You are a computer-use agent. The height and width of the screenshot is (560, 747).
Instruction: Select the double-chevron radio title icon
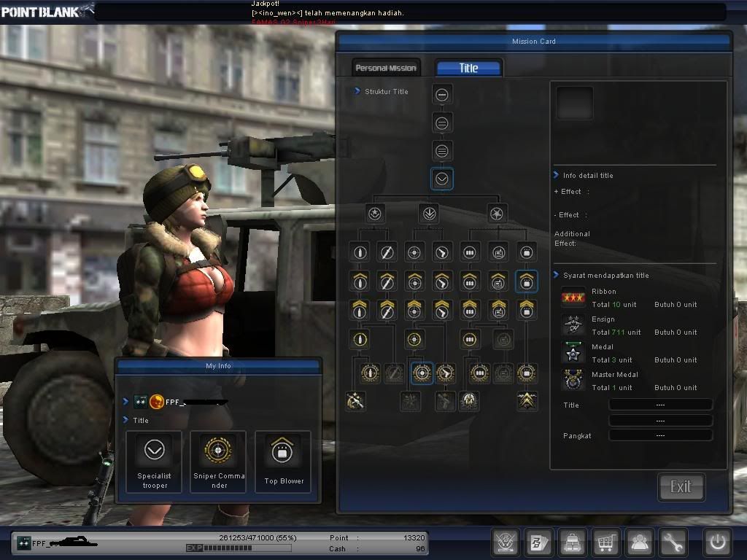click(499, 310)
